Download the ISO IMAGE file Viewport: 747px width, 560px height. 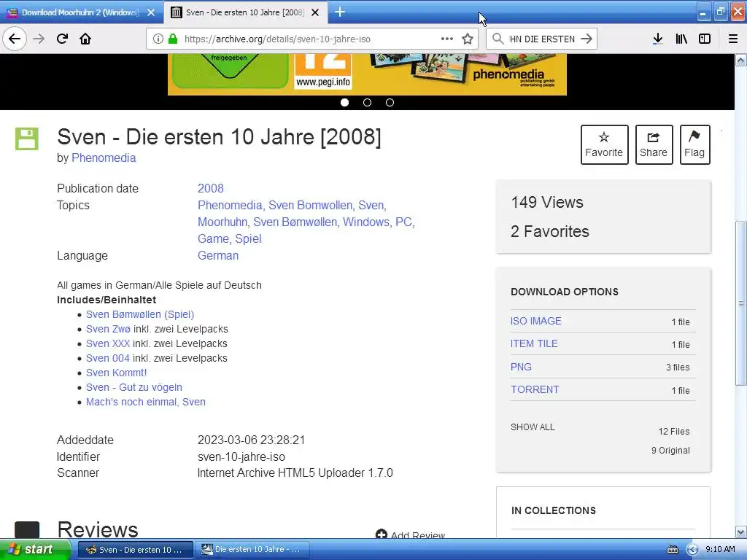point(536,321)
